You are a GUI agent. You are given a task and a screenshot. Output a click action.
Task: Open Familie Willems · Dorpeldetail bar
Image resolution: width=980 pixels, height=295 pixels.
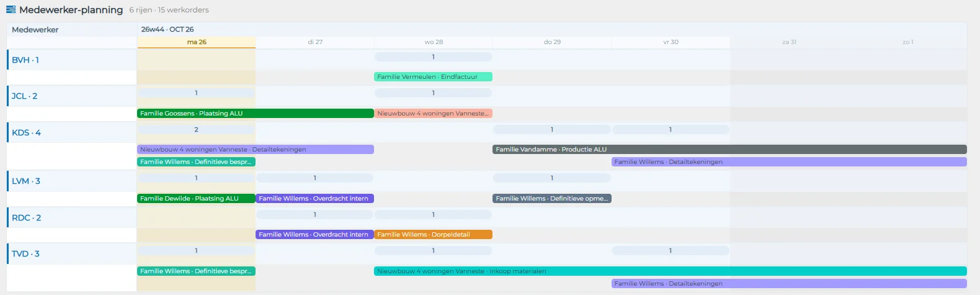[x=433, y=235]
